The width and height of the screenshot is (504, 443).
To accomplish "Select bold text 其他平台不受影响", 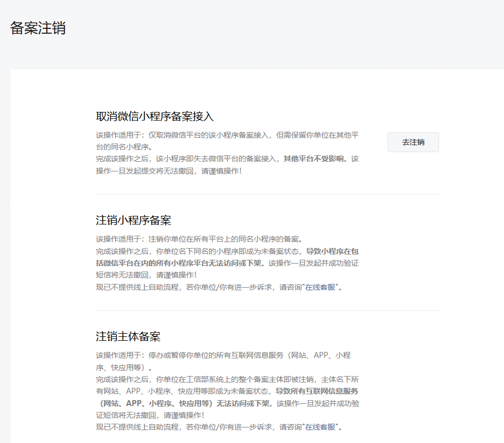I will coord(314,159).
